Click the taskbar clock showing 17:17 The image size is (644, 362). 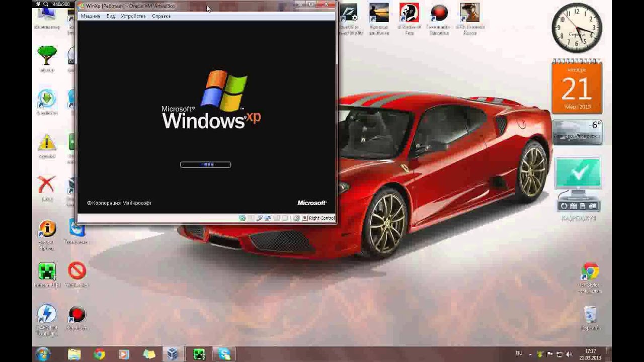coord(590,354)
